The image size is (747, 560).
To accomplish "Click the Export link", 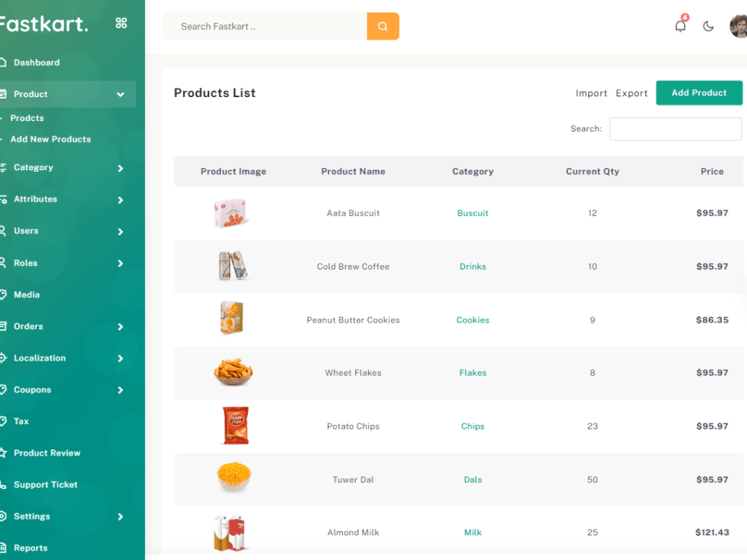I will pyautogui.click(x=632, y=93).
